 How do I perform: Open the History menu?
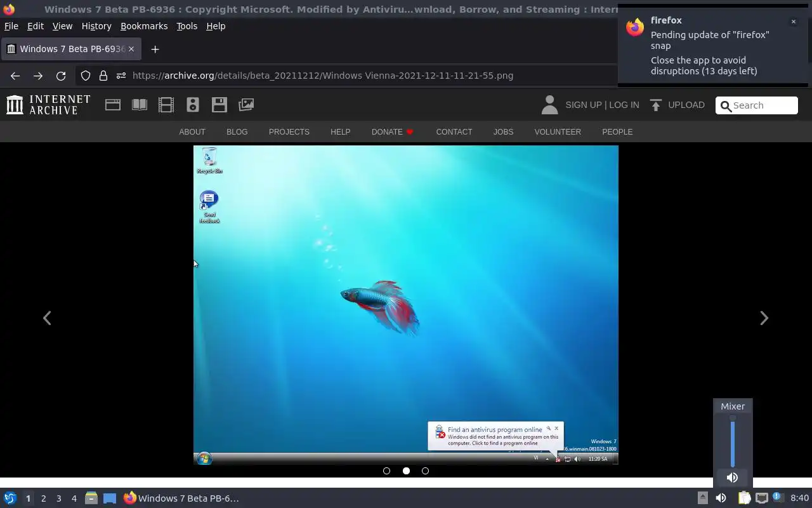(96, 26)
